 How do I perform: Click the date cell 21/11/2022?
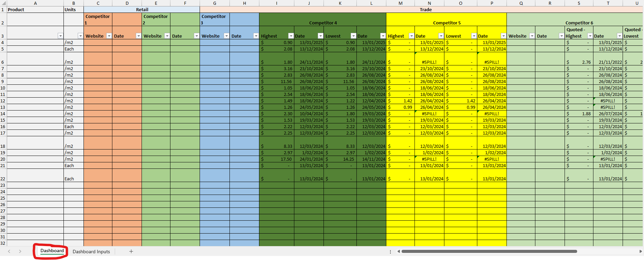click(608, 59)
